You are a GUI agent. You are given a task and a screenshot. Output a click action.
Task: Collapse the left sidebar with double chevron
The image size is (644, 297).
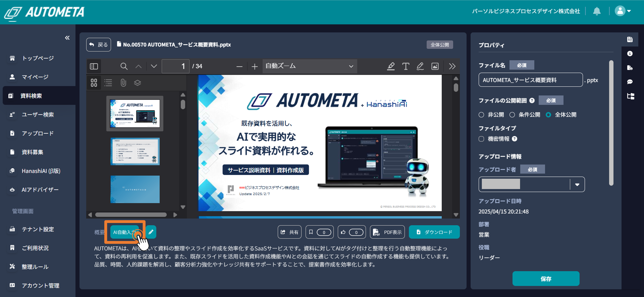tap(67, 38)
